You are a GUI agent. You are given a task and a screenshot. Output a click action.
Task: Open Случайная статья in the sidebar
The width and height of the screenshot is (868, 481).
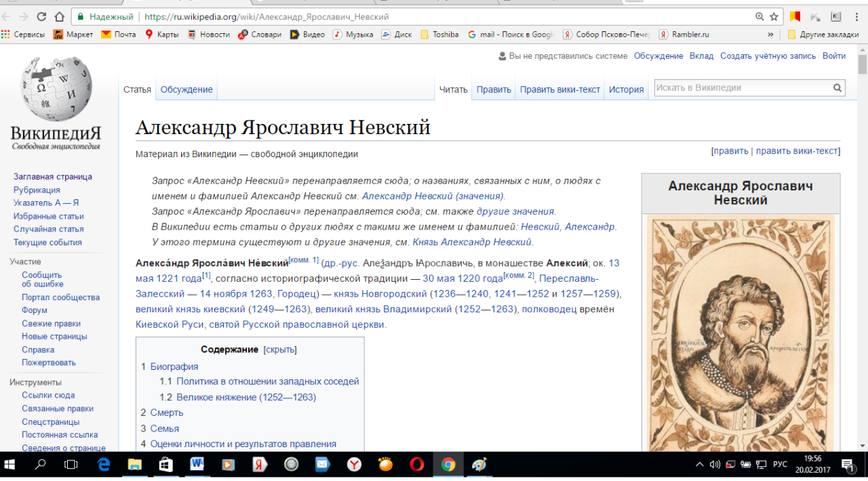[49, 229]
